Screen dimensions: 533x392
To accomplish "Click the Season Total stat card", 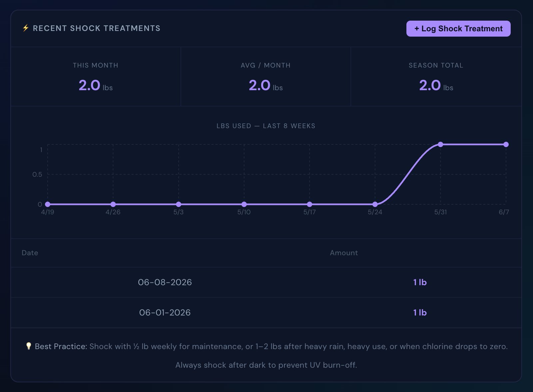I will coord(436,77).
